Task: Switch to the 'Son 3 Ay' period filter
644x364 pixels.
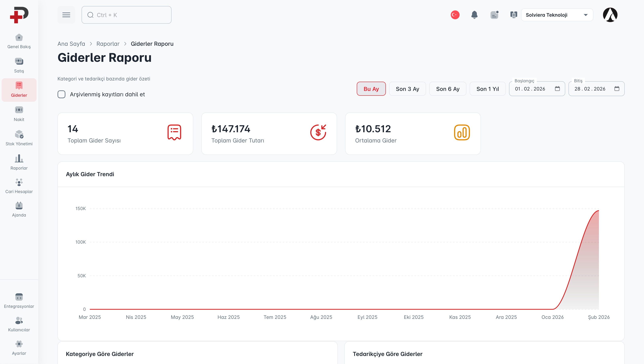Action: pyautogui.click(x=407, y=89)
